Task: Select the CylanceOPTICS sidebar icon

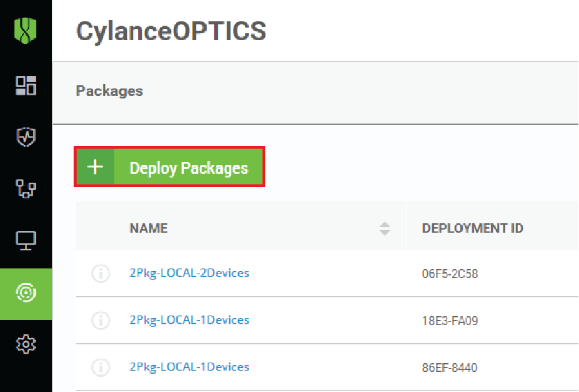Action: point(26,294)
